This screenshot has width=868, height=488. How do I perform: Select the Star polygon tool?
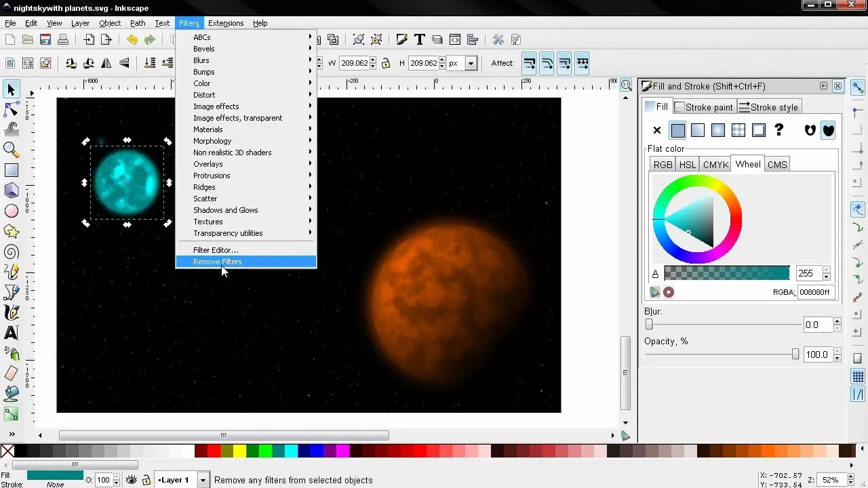[x=11, y=231]
